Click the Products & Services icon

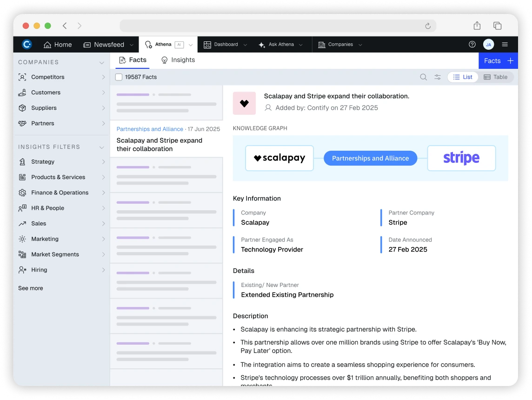pyautogui.click(x=22, y=177)
